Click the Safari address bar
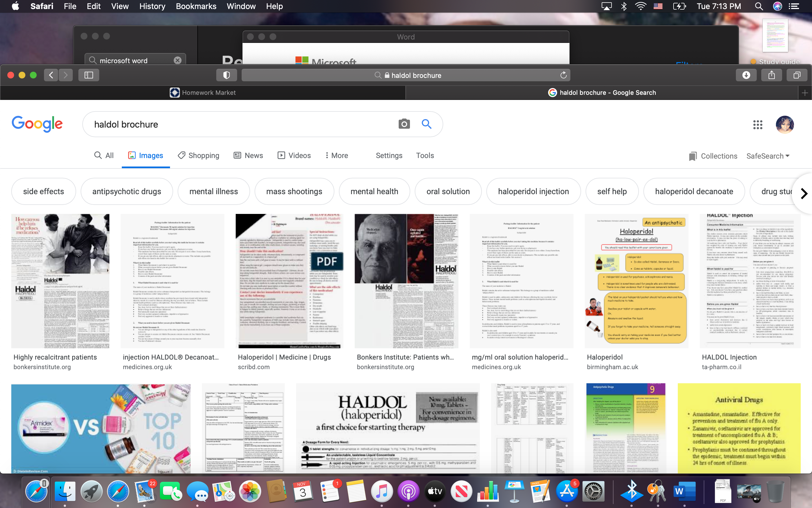The image size is (812, 508). [x=406, y=75]
